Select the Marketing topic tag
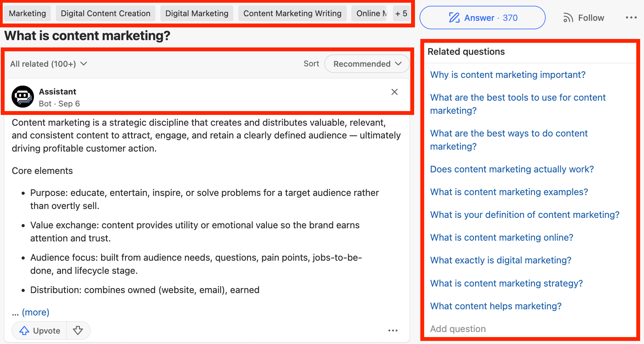The width and height of the screenshot is (644, 344). coord(27,13)
